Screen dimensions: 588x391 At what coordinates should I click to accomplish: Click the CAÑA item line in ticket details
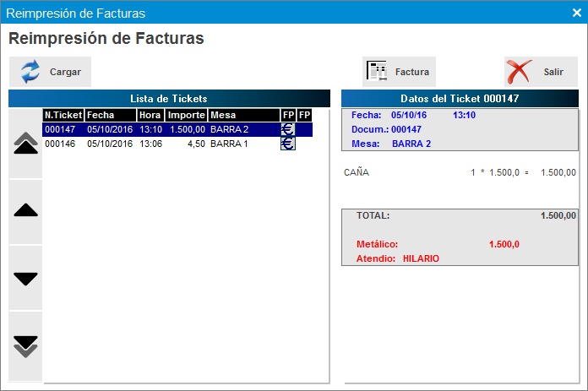[x=460, y=172]
